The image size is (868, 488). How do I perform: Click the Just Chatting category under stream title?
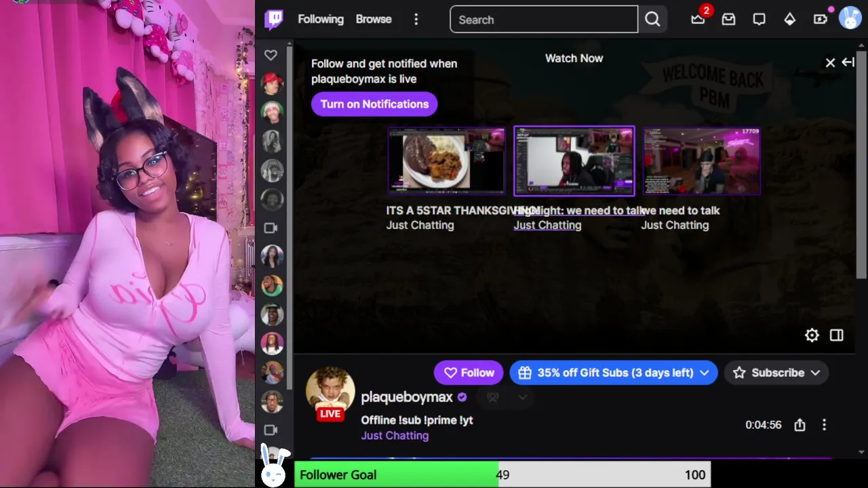pyautogui.click(x=395, y=436)
